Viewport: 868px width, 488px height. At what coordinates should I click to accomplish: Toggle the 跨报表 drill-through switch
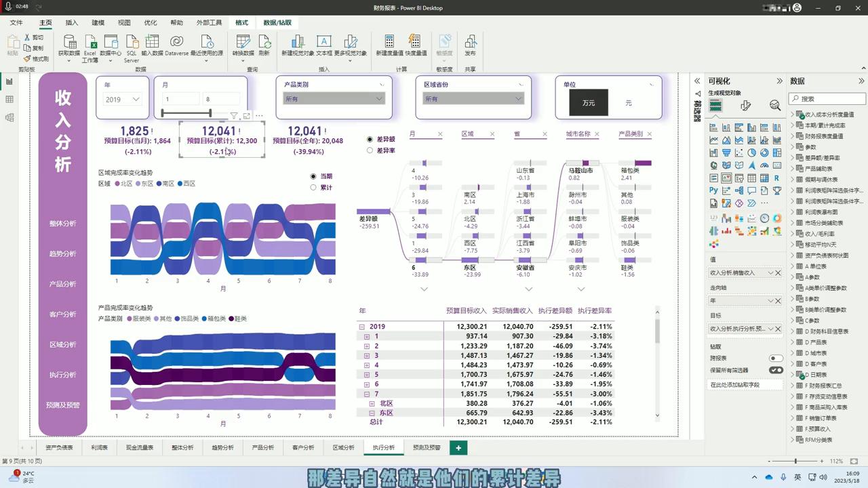[775, 358]
